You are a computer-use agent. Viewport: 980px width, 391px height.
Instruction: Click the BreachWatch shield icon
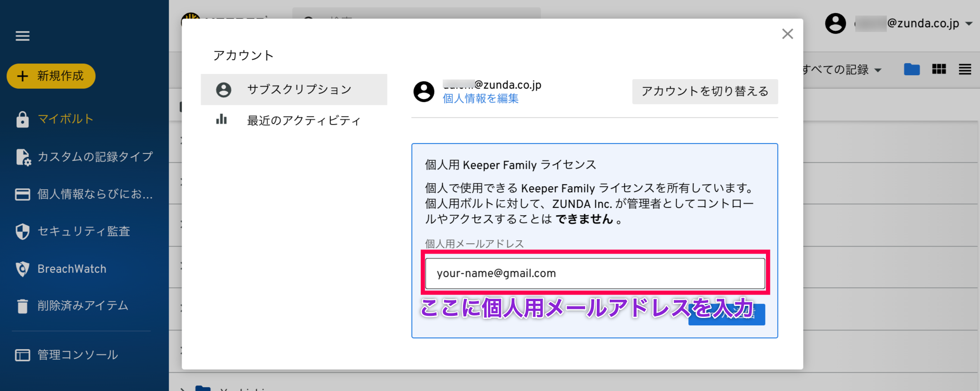pyautogui.click(x=22, y=269)
